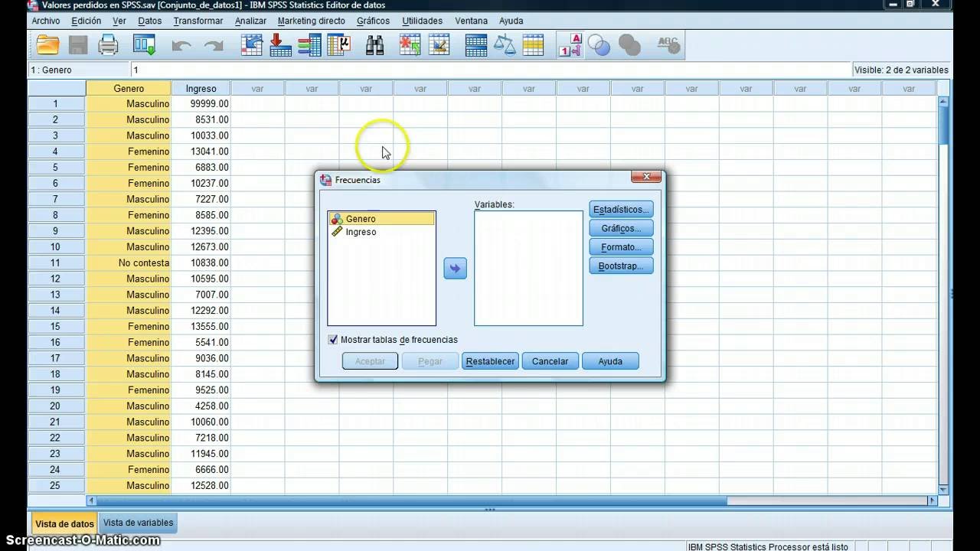This screenshot has height=551, width=980.
Task: Open the Utilidades menu
Action: (423, 21)
